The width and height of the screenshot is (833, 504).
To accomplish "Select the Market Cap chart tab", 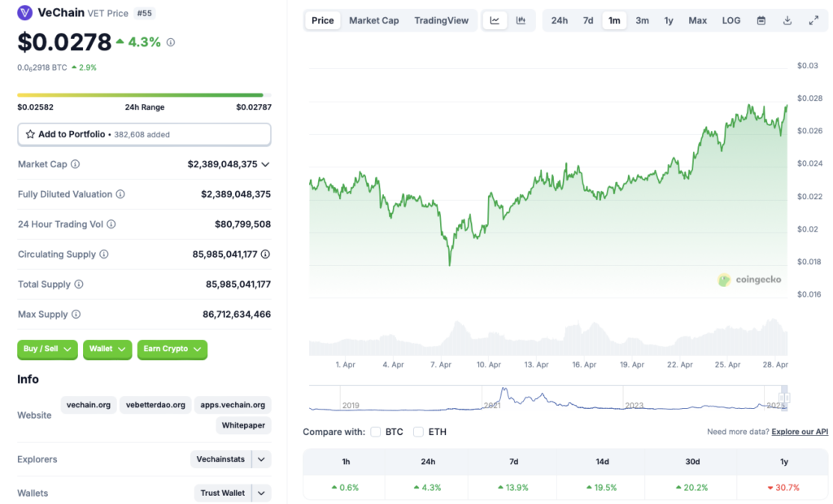I will point(373,20).
